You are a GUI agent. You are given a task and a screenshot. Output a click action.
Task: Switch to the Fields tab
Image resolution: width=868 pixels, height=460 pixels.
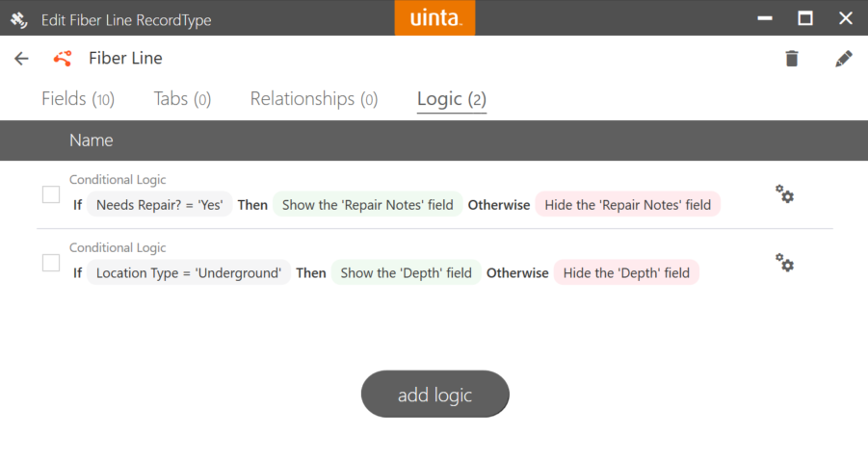pyautogui.click(x=77, y=99)
